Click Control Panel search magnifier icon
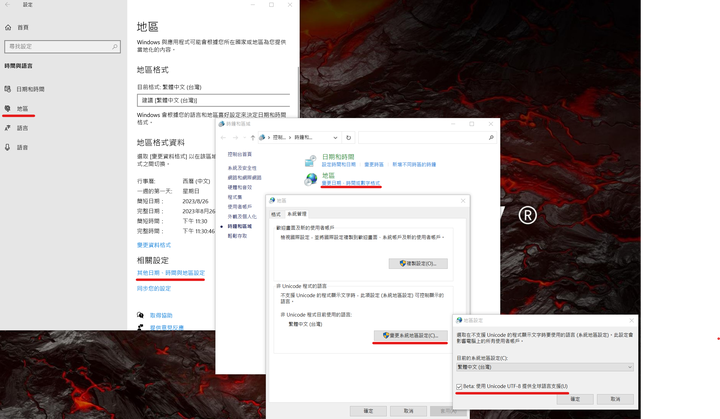This screenshot has height=419, width=720. click(491, 137)
